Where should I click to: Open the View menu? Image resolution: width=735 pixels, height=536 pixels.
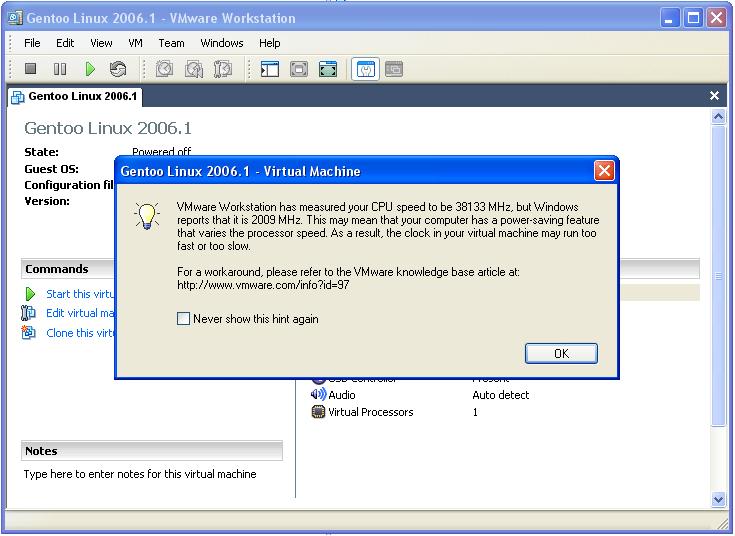click(101, 43)
